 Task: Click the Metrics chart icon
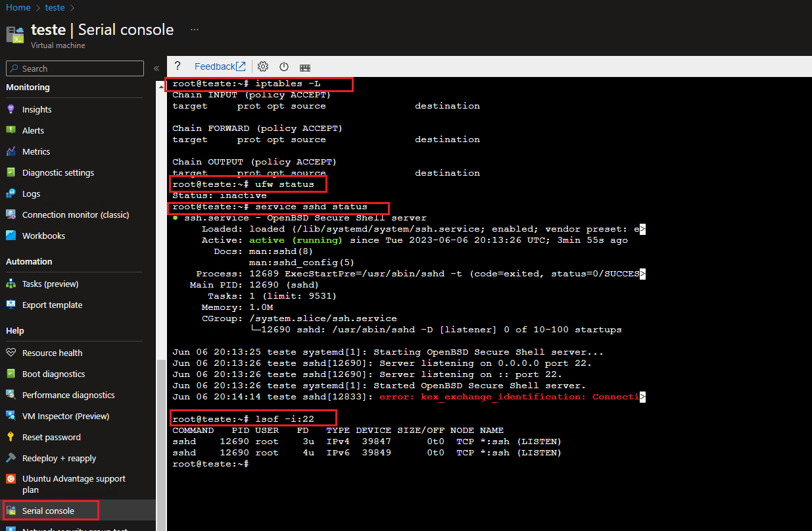(11, 151)
